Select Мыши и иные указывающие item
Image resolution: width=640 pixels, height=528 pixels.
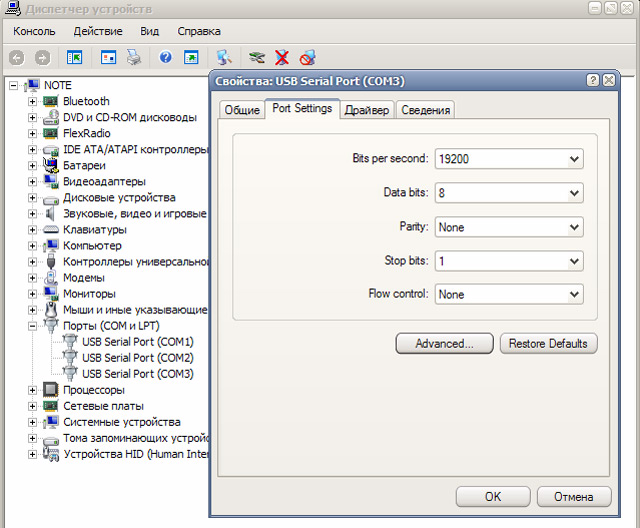pos(135,310)
